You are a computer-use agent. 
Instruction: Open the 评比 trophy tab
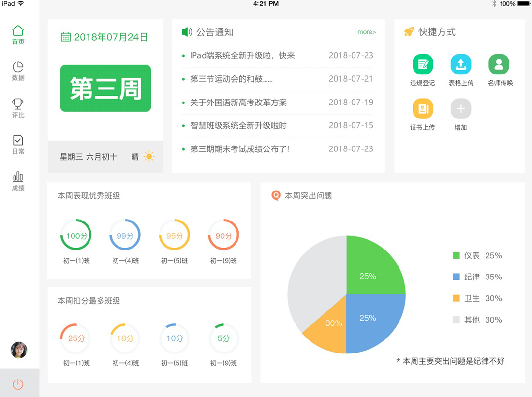(18, 108)
